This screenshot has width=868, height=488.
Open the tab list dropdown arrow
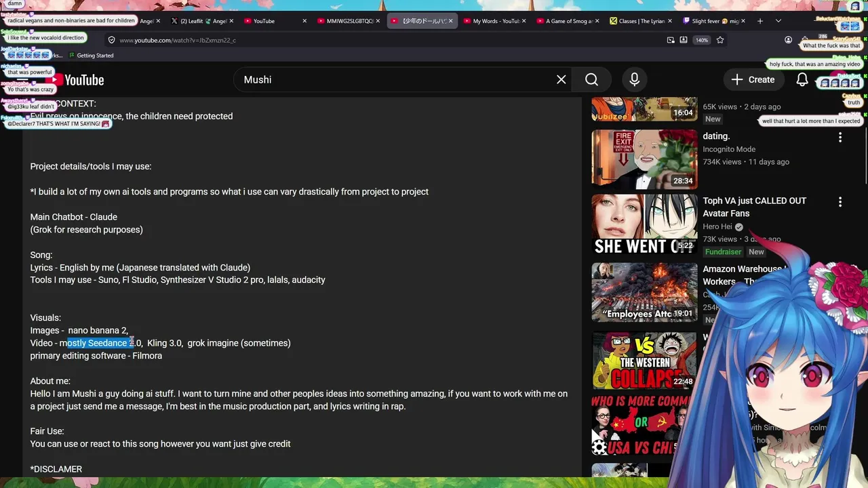click(x=778, y=21)
